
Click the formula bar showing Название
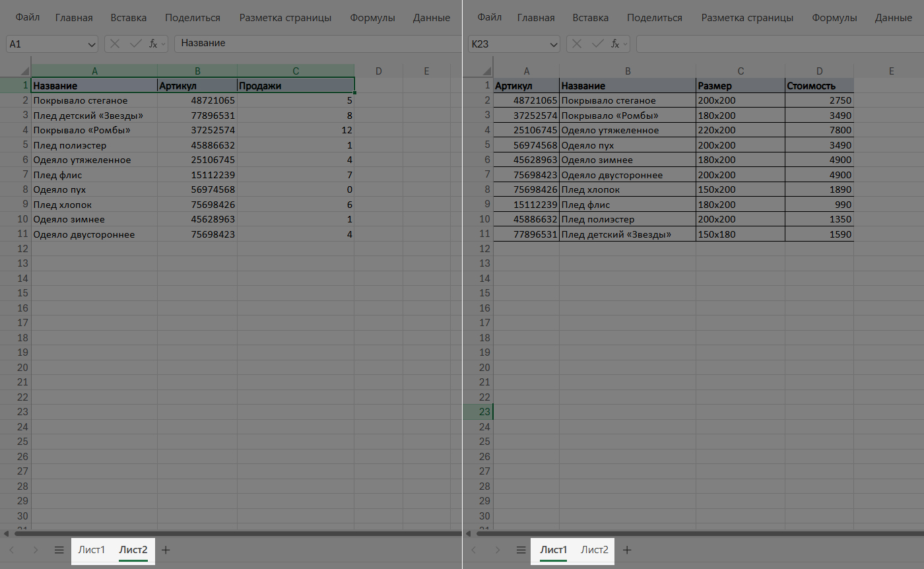pyautogui.click(x=317, y=44)
